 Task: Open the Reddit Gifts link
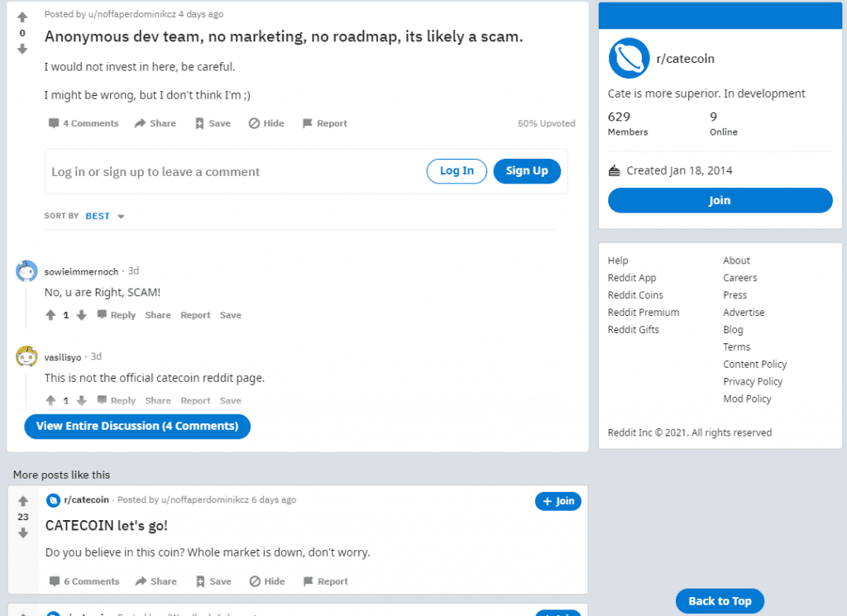coord(633,330)
